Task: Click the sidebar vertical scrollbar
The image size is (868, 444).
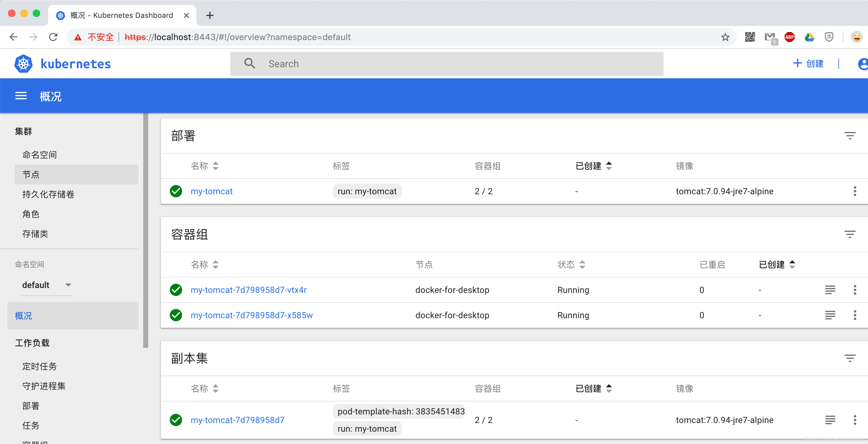Action: pos(146,230)
